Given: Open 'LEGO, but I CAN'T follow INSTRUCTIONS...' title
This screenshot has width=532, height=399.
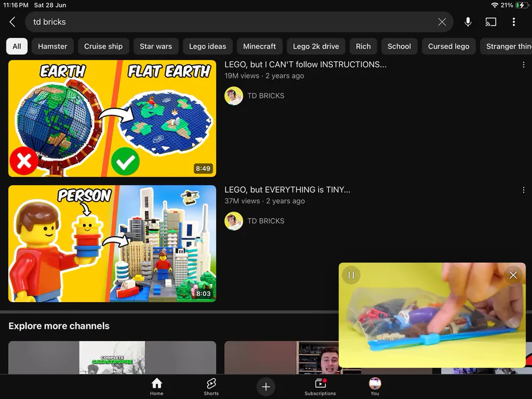Looking at the screenshot, I should point(306,64).
